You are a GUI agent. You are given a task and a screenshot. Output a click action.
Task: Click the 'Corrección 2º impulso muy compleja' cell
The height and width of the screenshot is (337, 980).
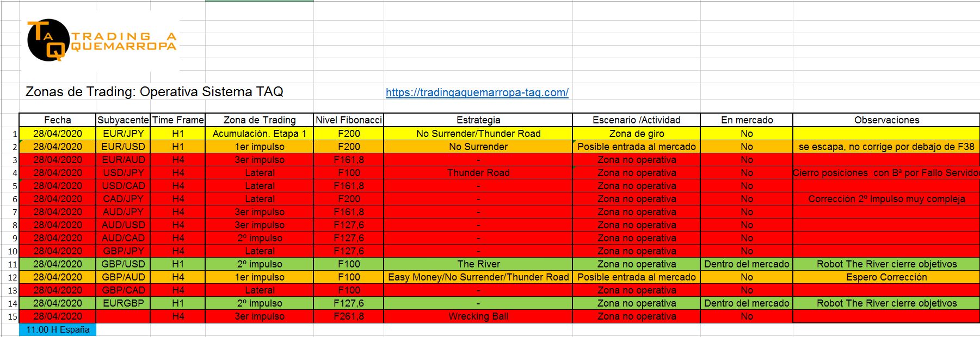coord(886,199)
